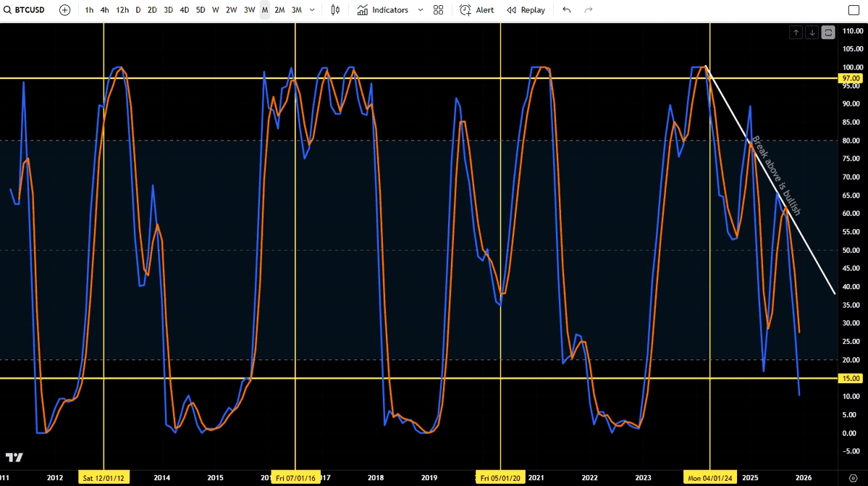Screen dimensions: 868x486
Task: Select the W weekly timeframe
Action: point(215,10)
